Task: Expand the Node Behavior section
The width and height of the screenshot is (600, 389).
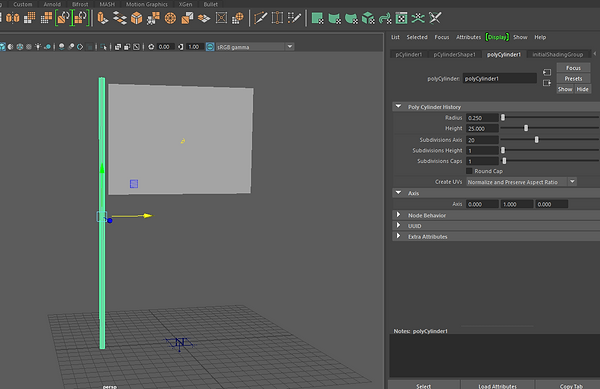Action: click(x=398, y=215)
